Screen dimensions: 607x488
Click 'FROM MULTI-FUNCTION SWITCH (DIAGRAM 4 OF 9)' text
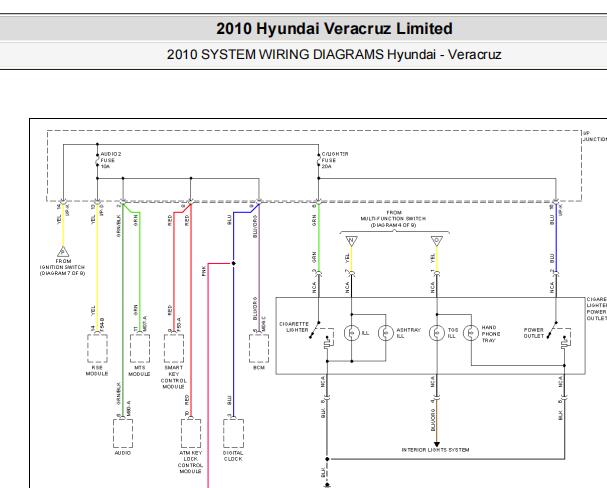click(394, 219)
